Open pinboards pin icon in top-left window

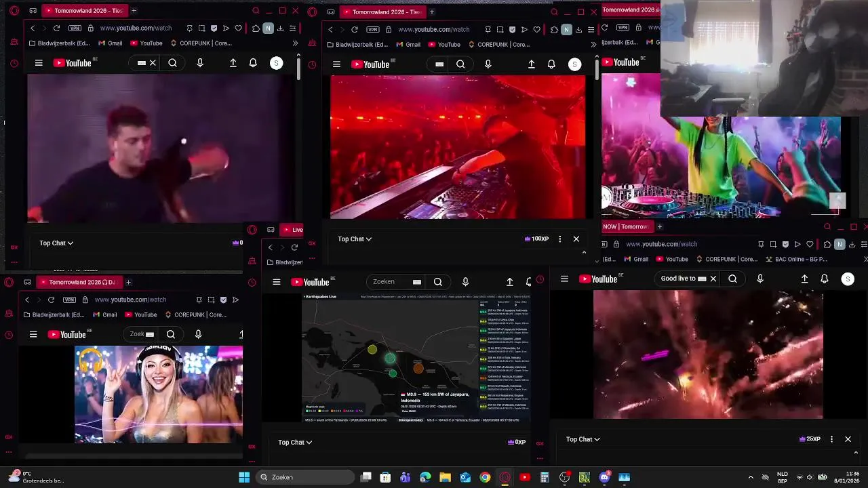[190, 28]
